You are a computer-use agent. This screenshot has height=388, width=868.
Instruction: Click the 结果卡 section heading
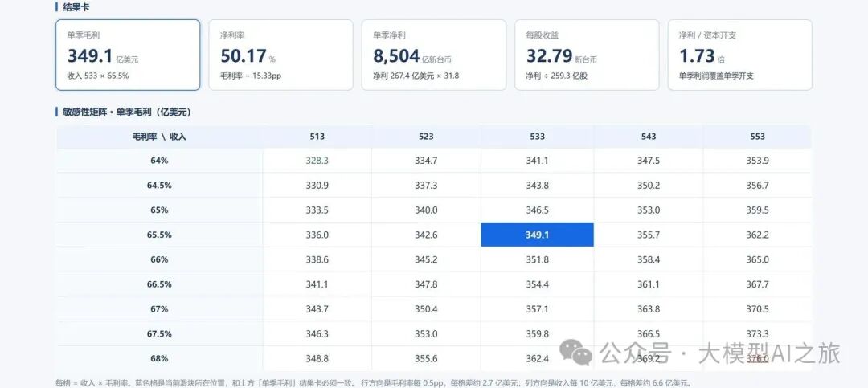click(77, 7)
